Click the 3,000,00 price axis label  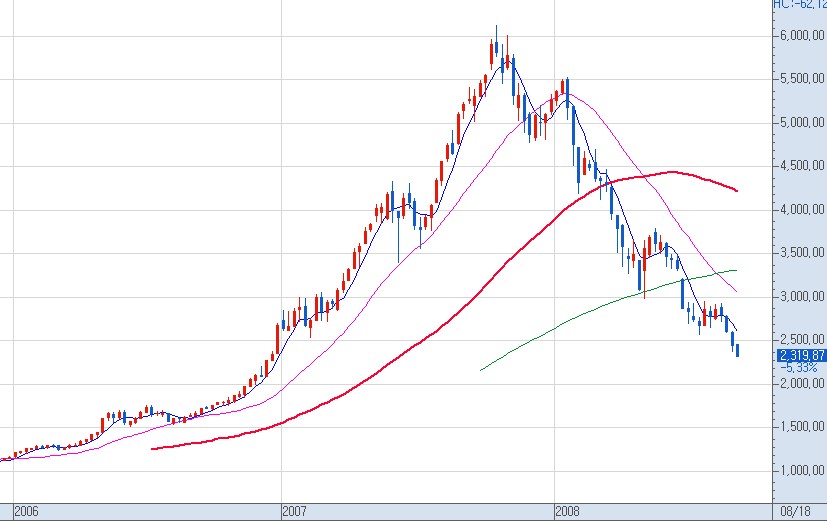tap(800, 297)
